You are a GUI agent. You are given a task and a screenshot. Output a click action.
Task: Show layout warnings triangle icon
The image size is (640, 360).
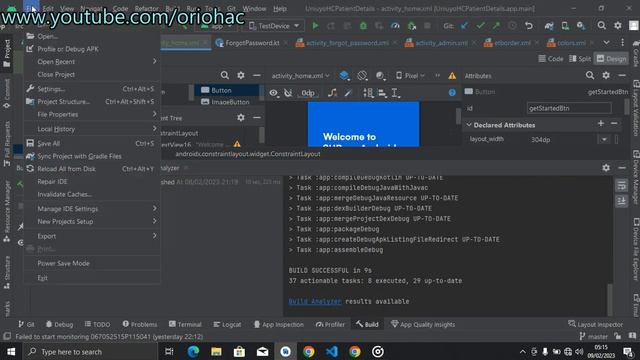tap(452, 76)
